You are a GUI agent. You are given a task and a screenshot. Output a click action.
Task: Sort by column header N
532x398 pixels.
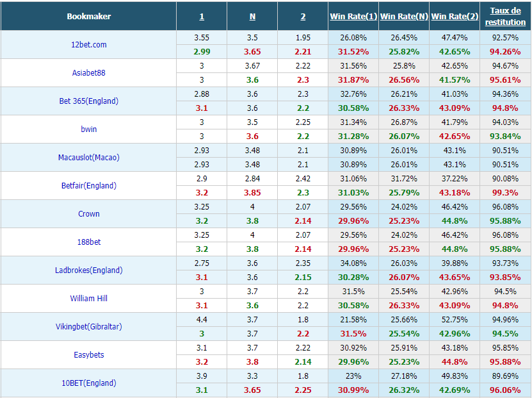click(252, 16)
